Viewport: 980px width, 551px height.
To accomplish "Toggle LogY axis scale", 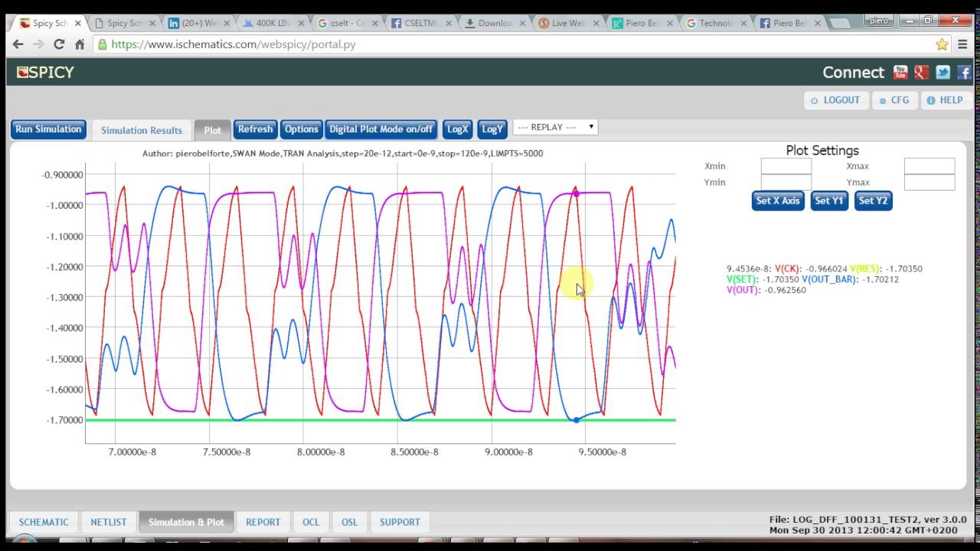I will (492, 129).
